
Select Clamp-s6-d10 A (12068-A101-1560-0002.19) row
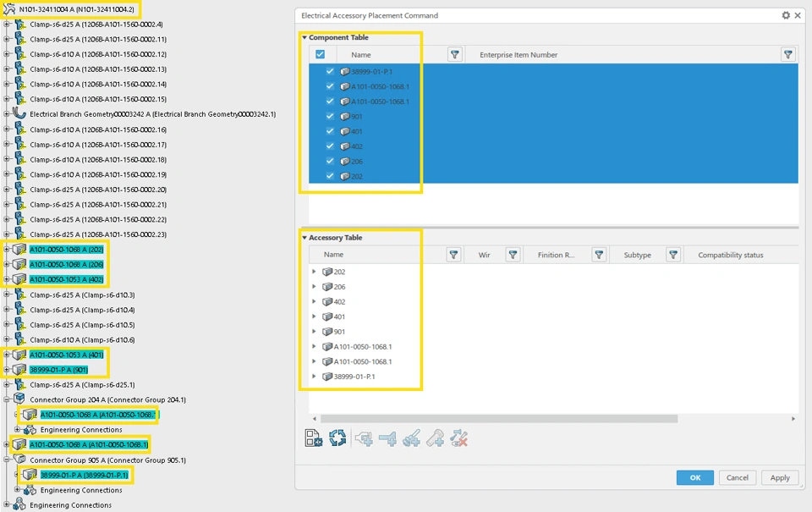pos(98,174)
